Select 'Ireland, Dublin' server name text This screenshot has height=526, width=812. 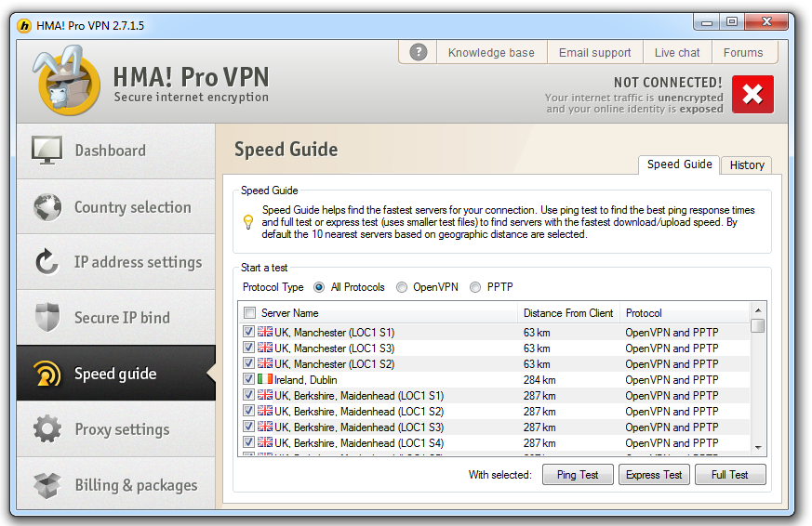coord(305,380)
